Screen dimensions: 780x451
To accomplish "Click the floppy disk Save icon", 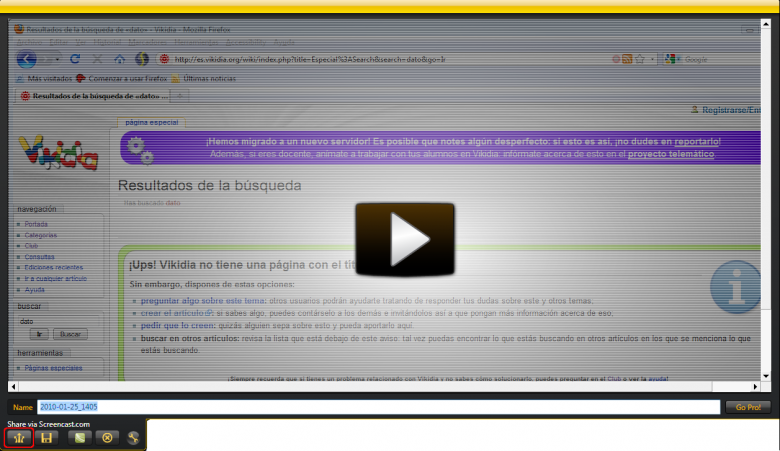I will [x=46, y=438].
